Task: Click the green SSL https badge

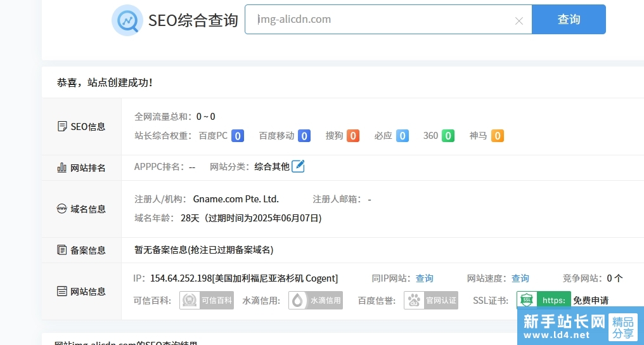Action: 544,300
